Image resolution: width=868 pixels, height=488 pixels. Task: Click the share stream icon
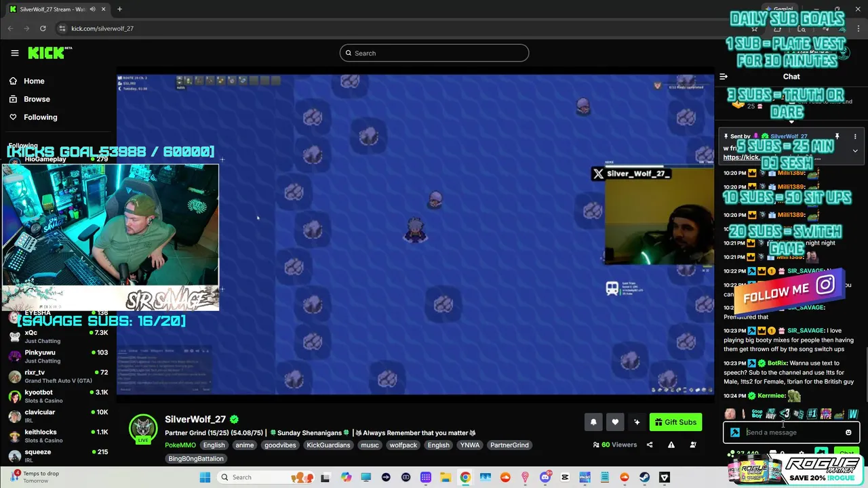(x=650, y=445)
